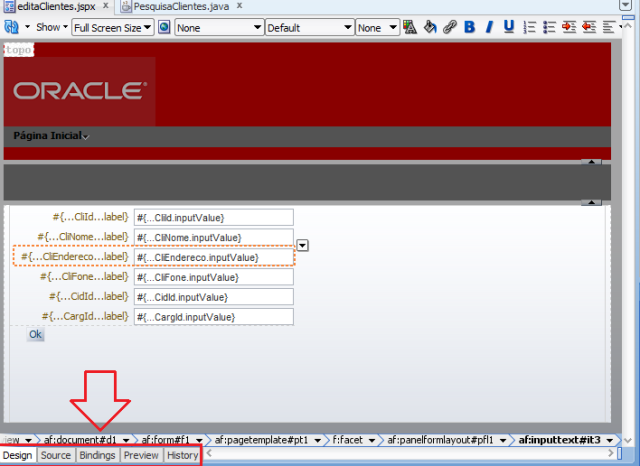640x466 pixels.
Task: Click the CliNome inputValue field
Action: (214, 237)
